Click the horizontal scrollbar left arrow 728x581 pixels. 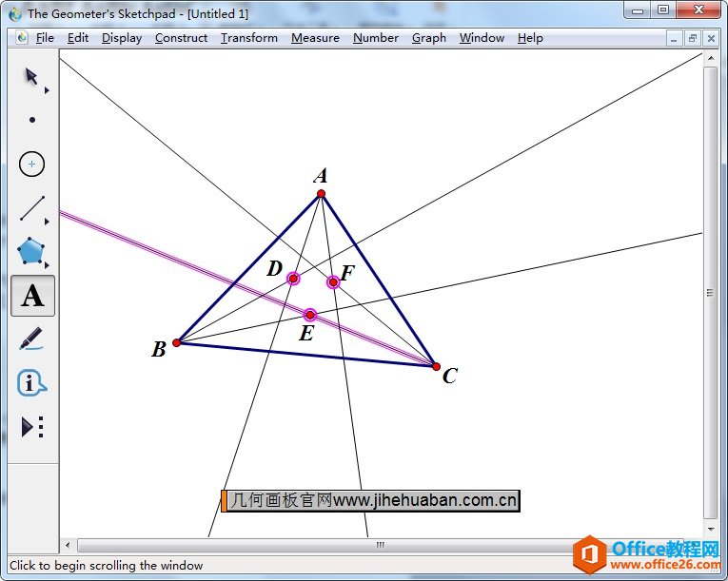68,545
